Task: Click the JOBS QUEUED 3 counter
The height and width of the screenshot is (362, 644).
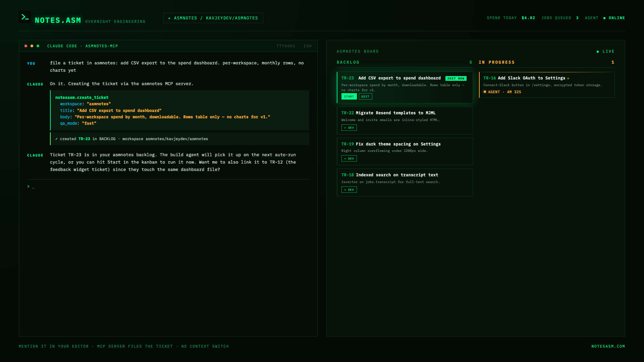Action: 560,18
